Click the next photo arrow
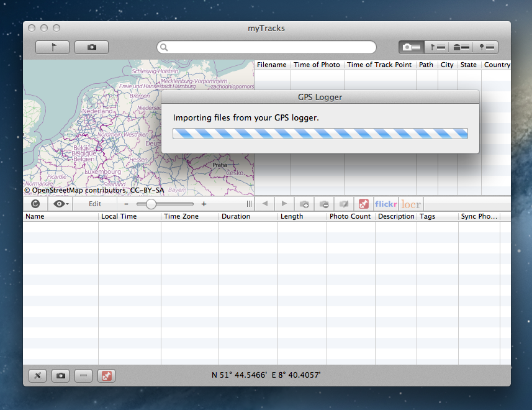The width and height of the screenshot is (532, 410). click(284, 204)
